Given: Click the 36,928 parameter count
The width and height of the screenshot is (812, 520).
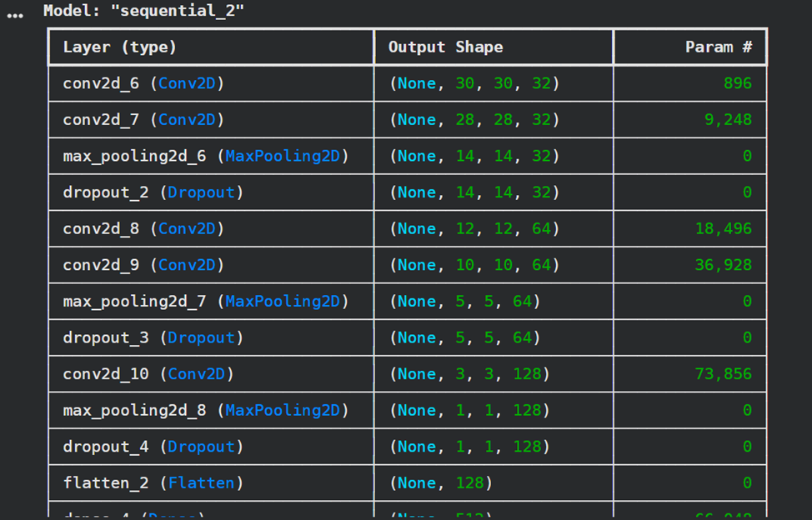Looking at the screenshot, I should tap(723, 265).
